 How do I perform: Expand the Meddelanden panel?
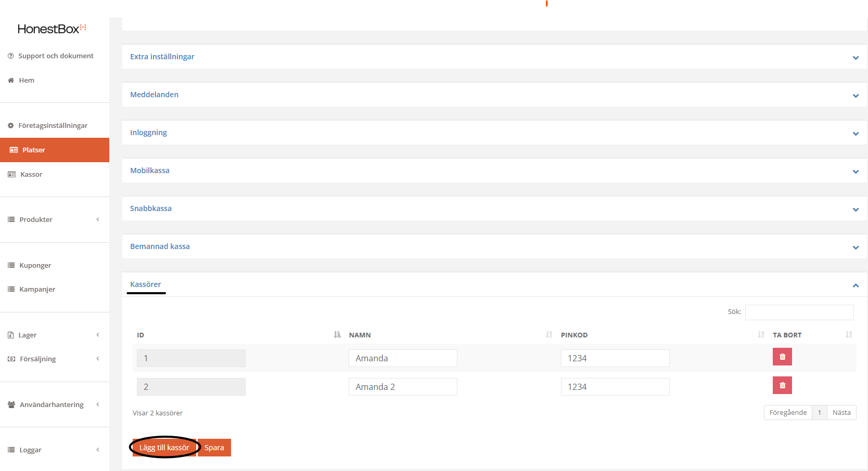[x=855, y=96]
